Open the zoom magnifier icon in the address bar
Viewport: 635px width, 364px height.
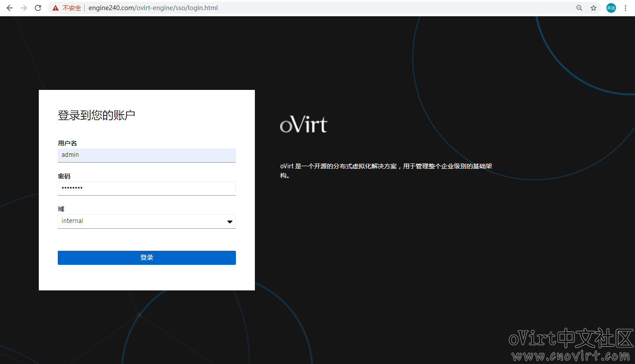pos(579,8)
